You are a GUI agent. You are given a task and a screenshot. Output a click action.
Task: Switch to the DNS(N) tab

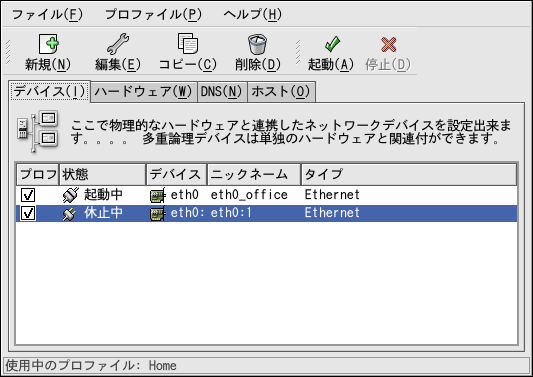pos(222,92)
